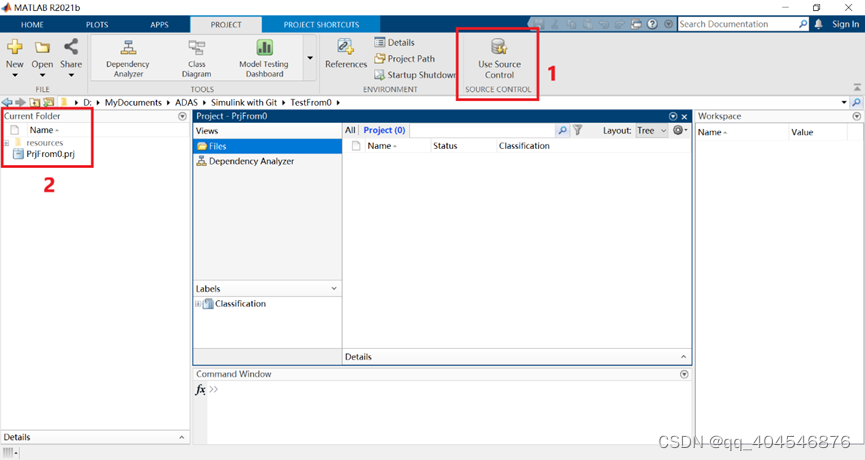Navigate back with the blue back arrow
This screenshot has width=865, height=460.
pyautogui.click(x=7, y=103)
